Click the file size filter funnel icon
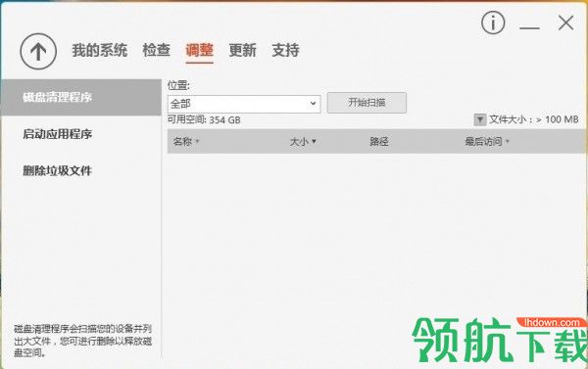This screenshot has width=588, height=369. click(x=479, y=119)
